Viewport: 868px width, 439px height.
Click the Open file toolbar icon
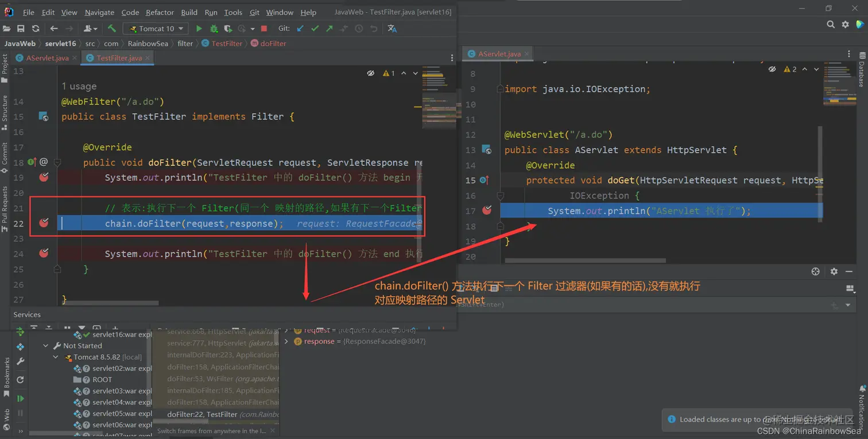[x=7, y=28]
